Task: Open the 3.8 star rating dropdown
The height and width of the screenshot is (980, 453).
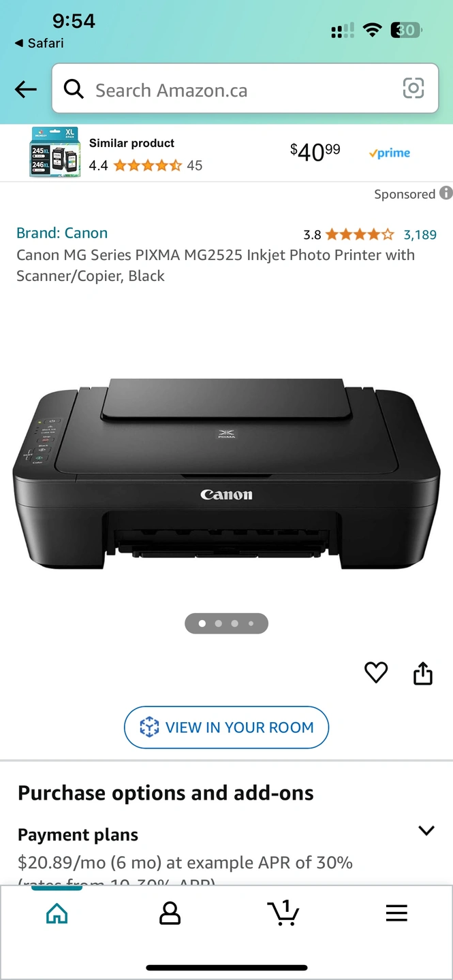Action: click(x=348, y=235)
